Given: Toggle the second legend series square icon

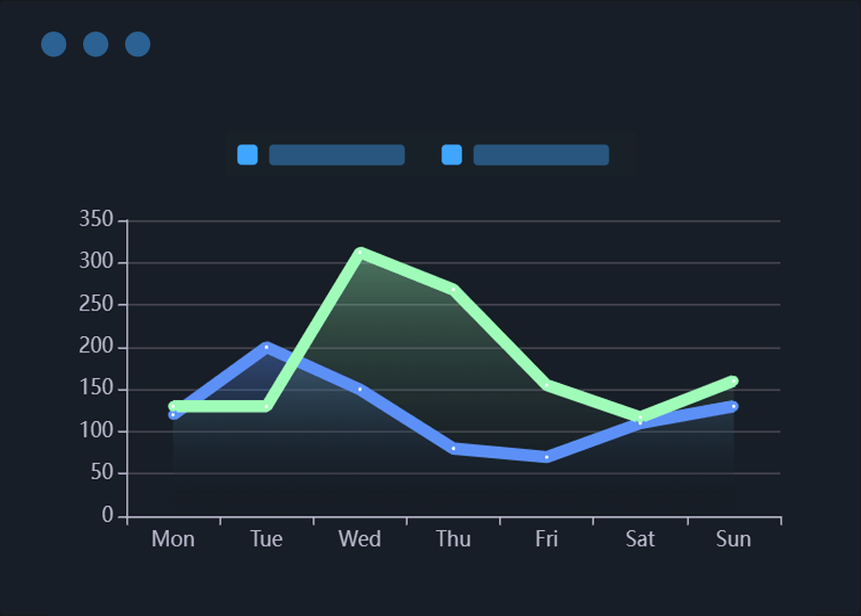Looking at the screenshot, I should coord(452,155).
